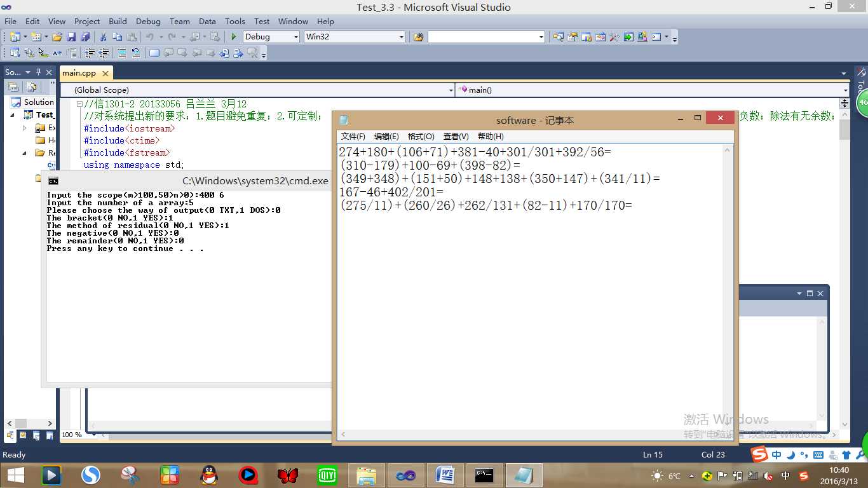Uncomment the selected lines icon
The width and height of the screenshot is (868, 488).
[x=135, y=53]
